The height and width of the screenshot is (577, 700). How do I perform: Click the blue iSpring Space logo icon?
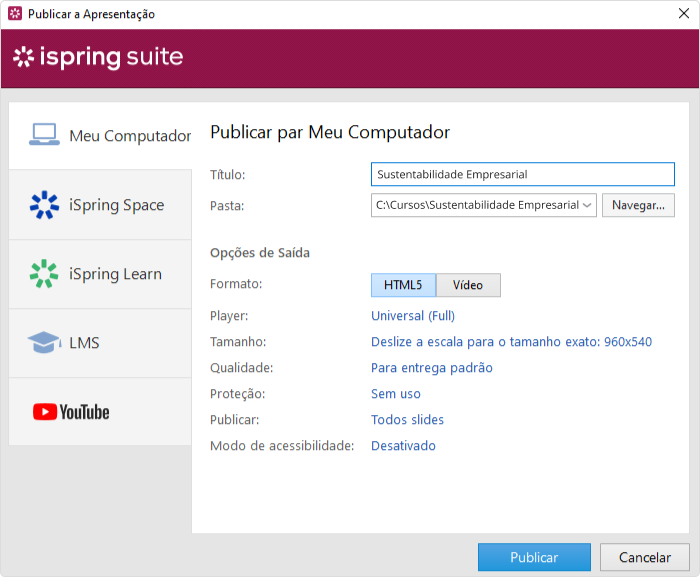(44, 205)
